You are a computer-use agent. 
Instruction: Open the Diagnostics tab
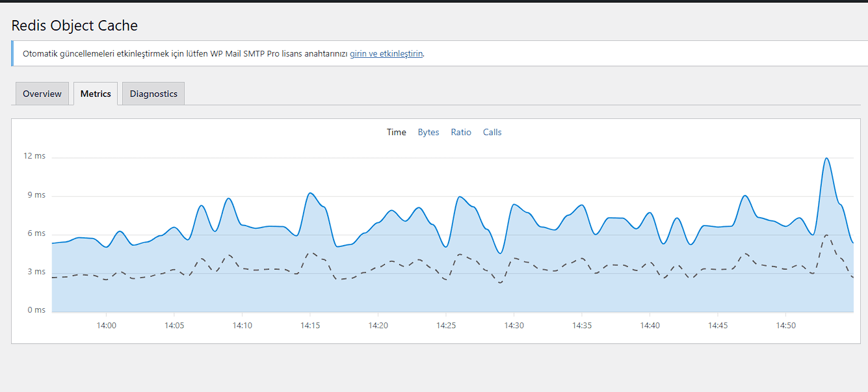(x=153, y=94)
